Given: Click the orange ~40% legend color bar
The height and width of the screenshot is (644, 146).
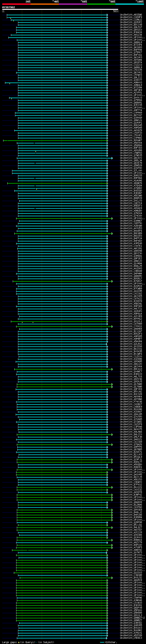Looking at the screenshot, I should [45, 4].
